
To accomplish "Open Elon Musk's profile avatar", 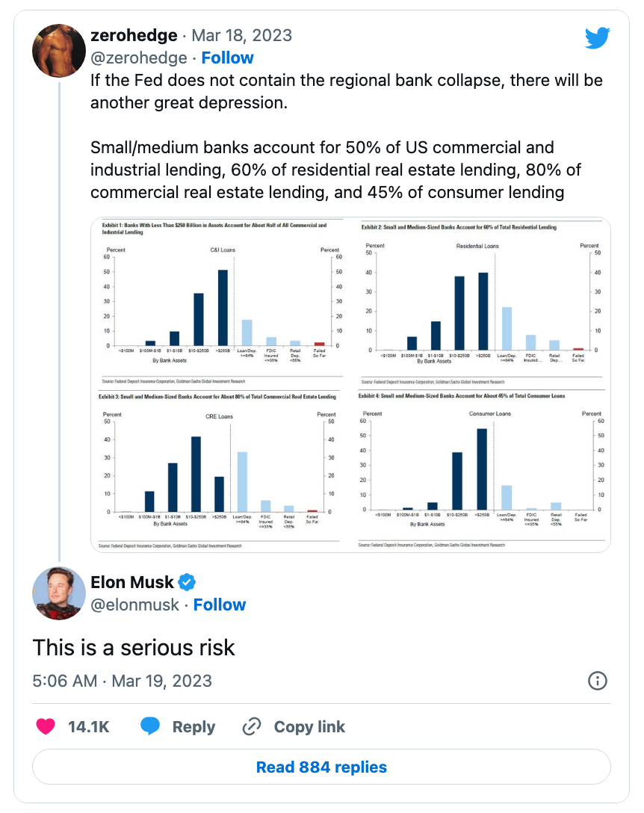I will [59, 593].
